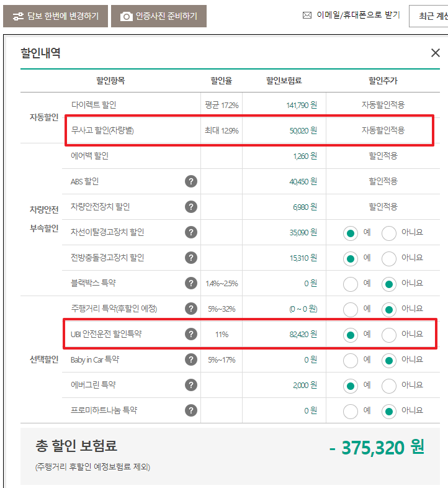Select 아니요 for Baby in Car 특약

(389, 361)
